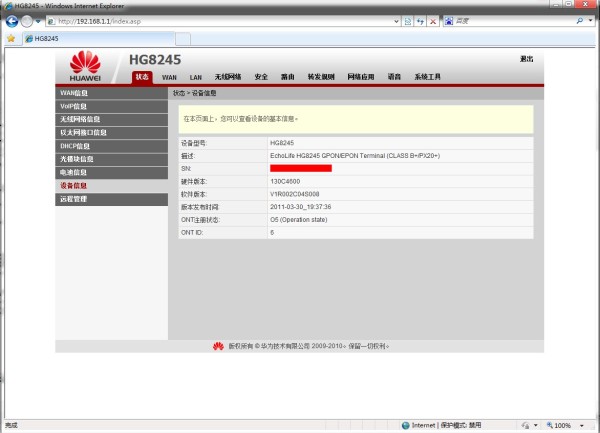Click the red Stop loading icon
This screenshot has width=600, height=433.
tap(432, 21)
